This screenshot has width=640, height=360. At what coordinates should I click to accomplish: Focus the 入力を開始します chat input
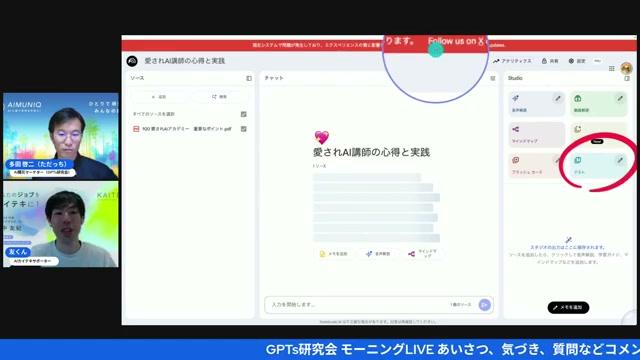(x=359, y=305)
